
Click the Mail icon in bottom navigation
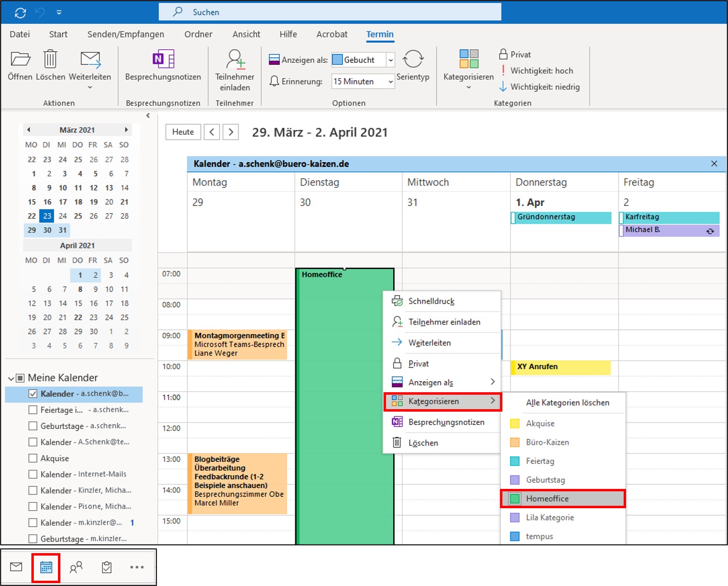(x=16, y=567)
